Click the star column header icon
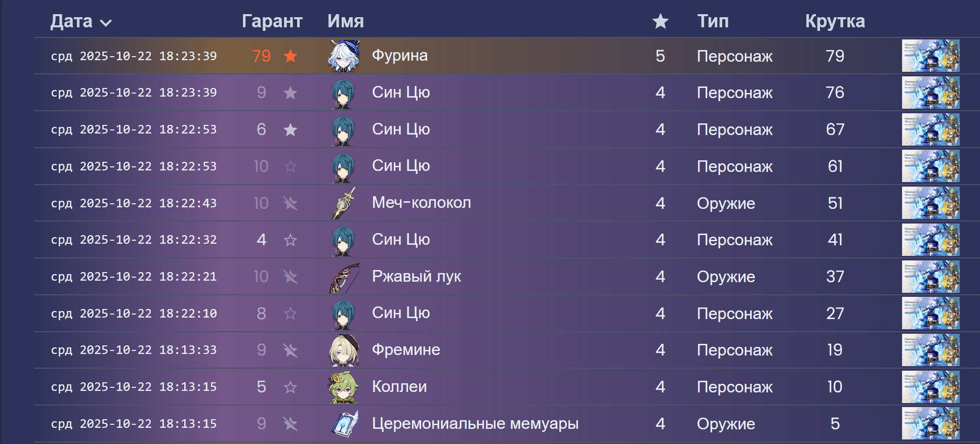 pos(660,21)
